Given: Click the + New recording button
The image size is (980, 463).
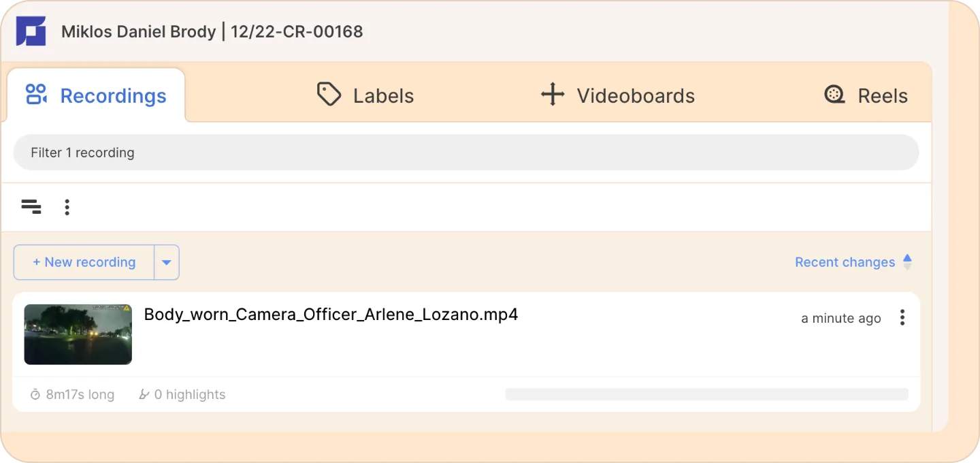Looking at the screenshot, I should tap(84, 262).
